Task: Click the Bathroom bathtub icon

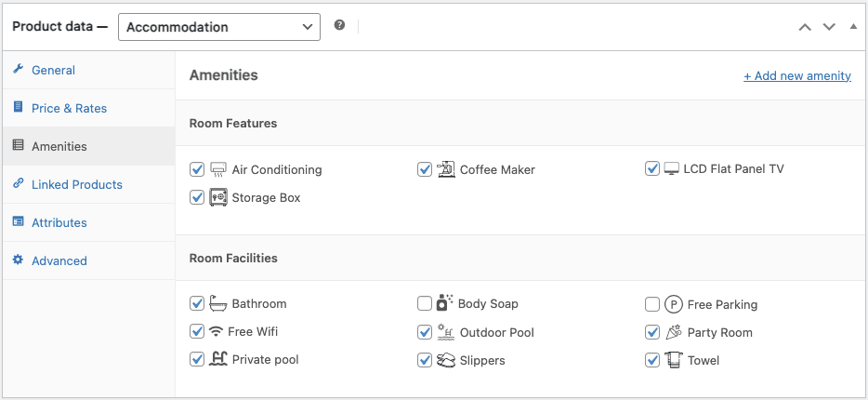Action: tap(218, 303)
